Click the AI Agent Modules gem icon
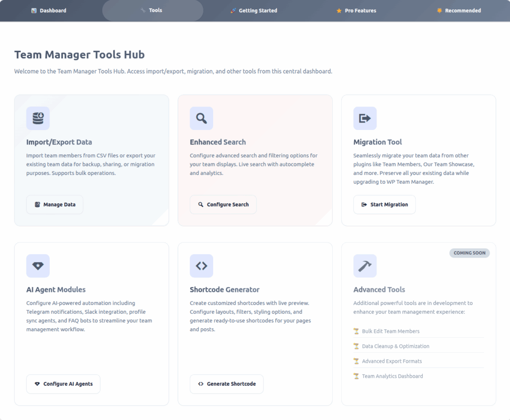The width and height of the screenshot is (510, 420). [38, 266]
